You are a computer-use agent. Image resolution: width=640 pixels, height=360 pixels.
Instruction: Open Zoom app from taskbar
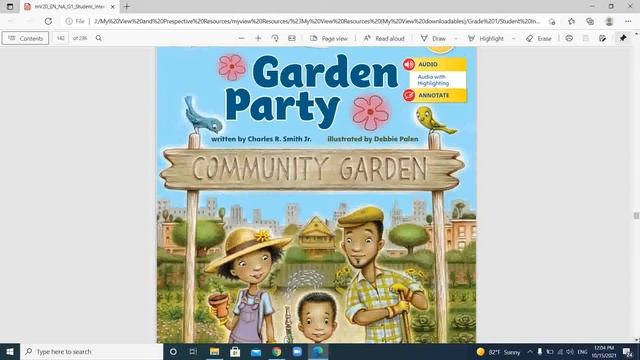[x=298, y=351]
